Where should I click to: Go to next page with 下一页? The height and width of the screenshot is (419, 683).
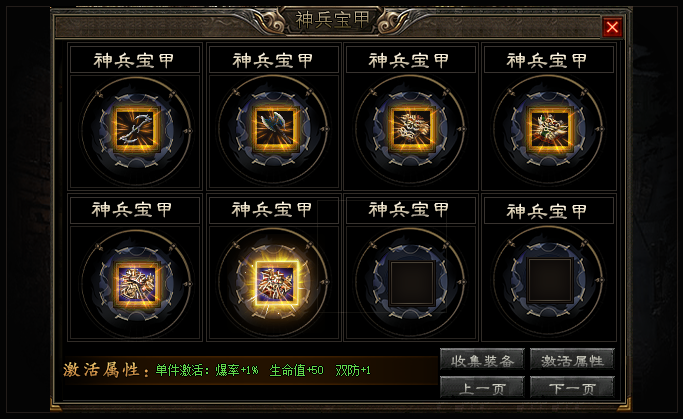coord(572,387)
